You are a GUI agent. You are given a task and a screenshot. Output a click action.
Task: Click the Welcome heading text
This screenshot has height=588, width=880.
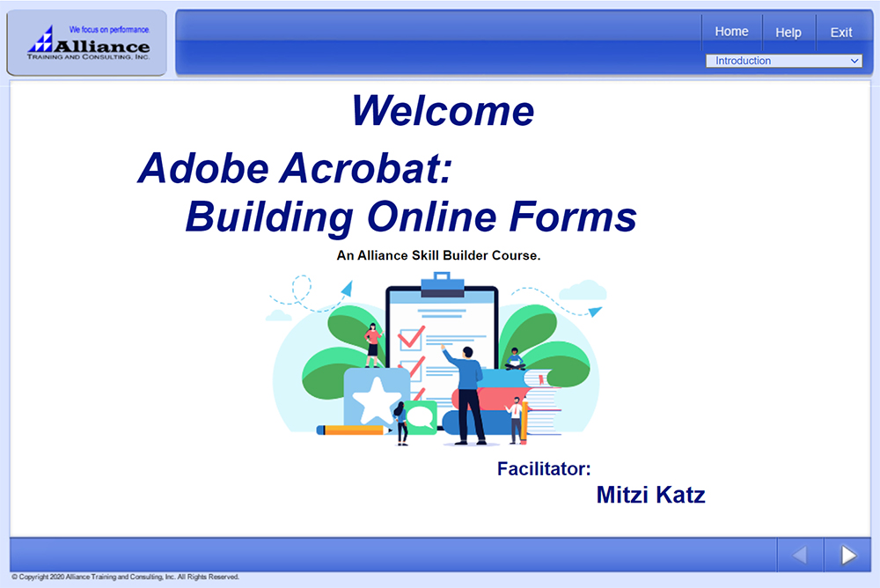click(x=443, y=111)
